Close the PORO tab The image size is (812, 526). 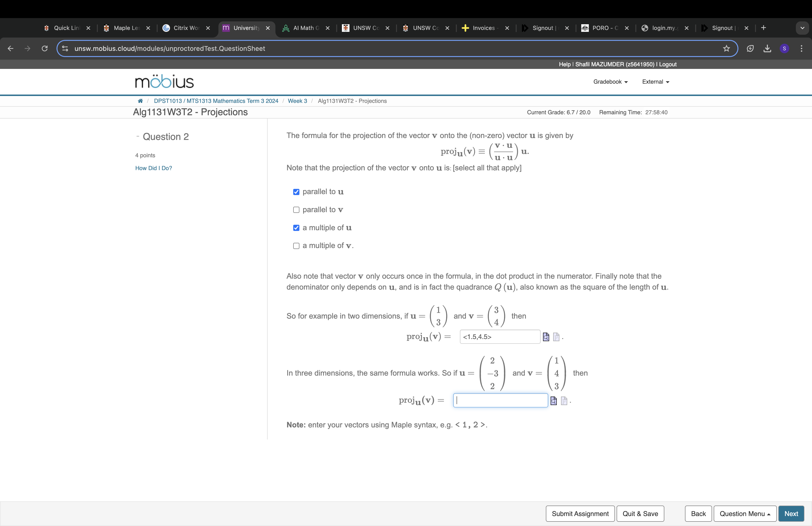[x=627, y=28]
